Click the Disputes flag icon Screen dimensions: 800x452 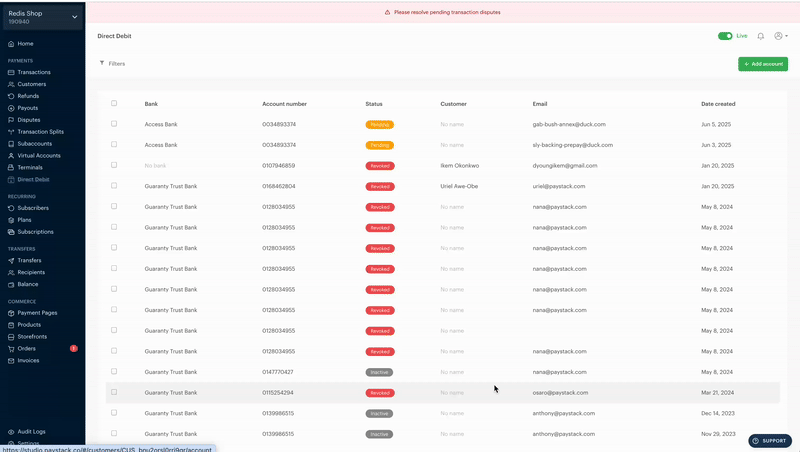[11, 120]
